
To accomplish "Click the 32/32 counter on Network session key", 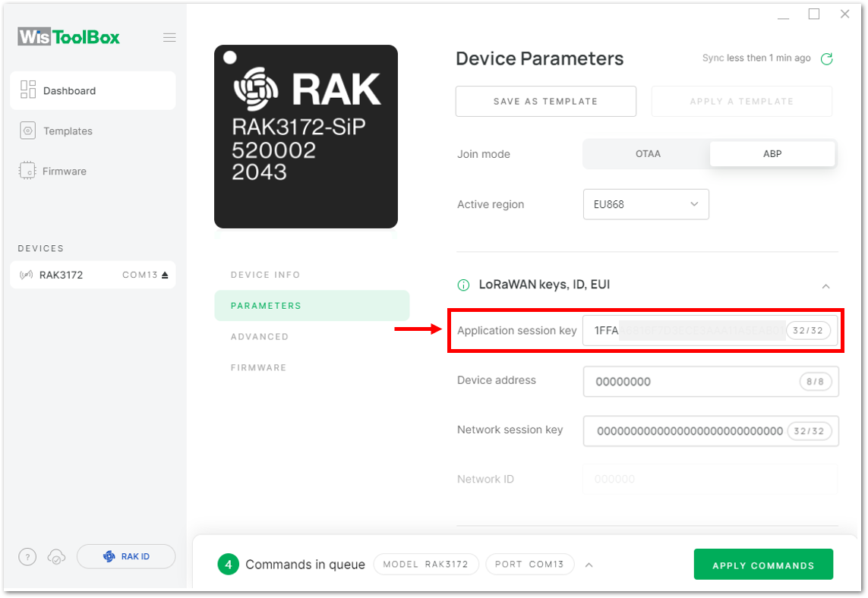I will (809, 431).
